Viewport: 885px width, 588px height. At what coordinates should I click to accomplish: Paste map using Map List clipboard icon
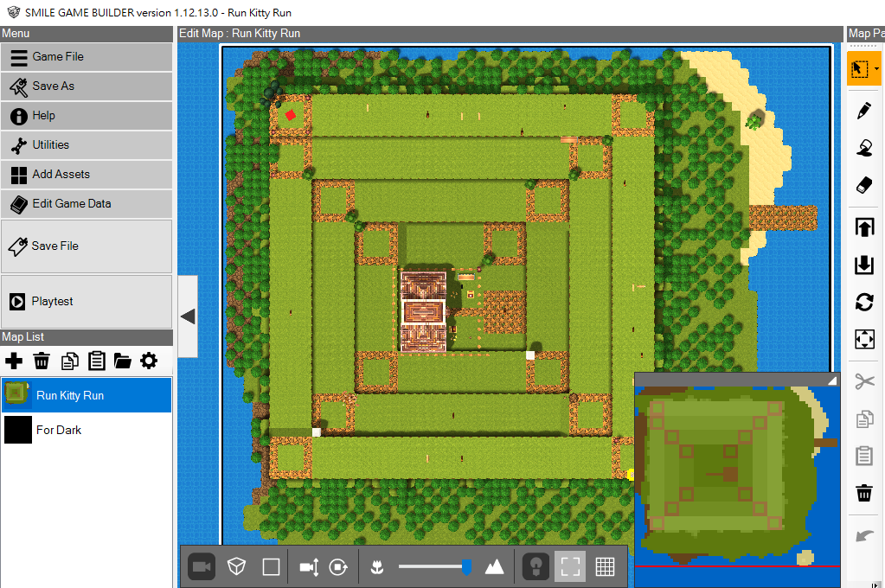96,361
